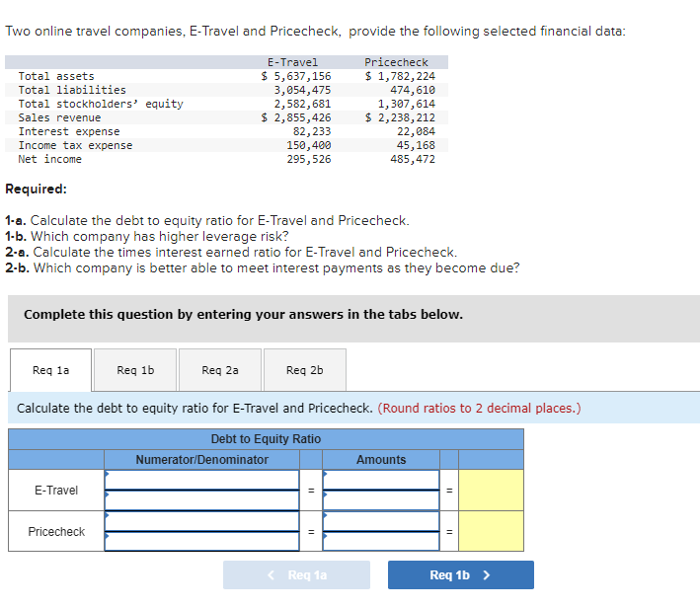Image resolution: width=700 pixels, height=608 pixels.
Task: Click the Required: heading
Action: [37, 190]
